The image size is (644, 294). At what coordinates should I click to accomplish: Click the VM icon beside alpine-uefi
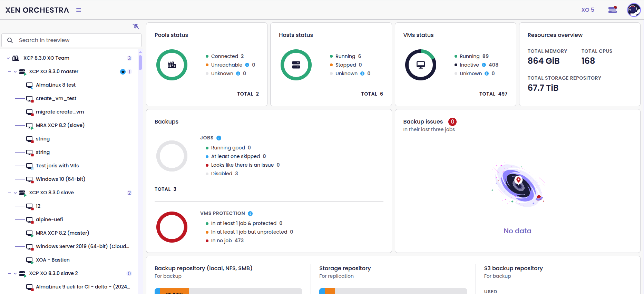click(x=30, y=220)
